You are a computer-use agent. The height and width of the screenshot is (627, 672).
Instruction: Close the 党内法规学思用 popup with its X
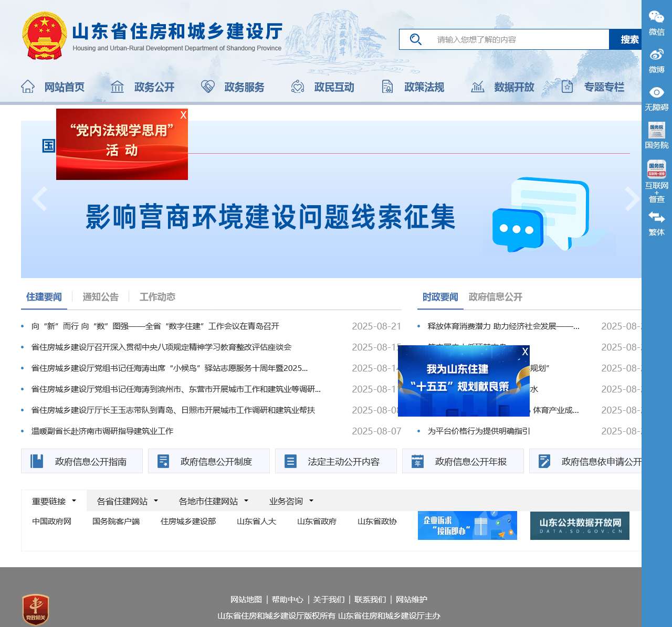pos(183,115)
